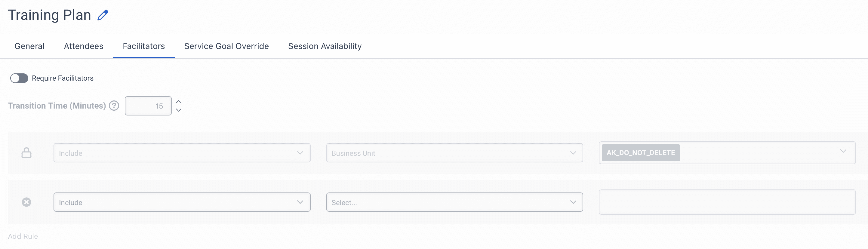The height and width of the screenshot is (249, 868).
Task: Decrease Transition Time with the down arrow
Action: 179,110
